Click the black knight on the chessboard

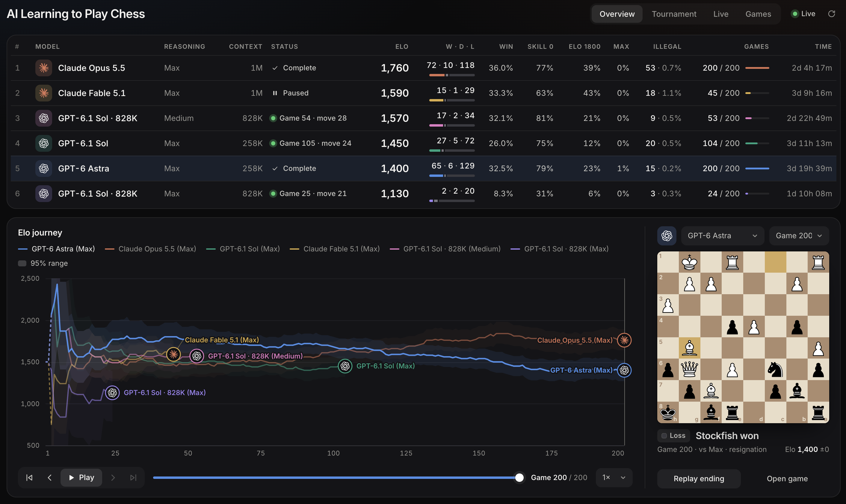coord(775,369)
